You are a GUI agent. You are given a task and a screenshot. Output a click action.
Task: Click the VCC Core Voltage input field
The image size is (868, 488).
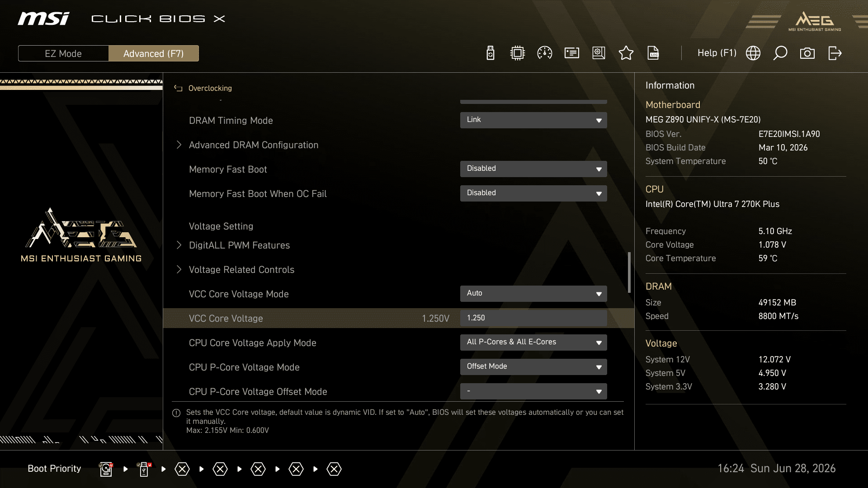533,318
